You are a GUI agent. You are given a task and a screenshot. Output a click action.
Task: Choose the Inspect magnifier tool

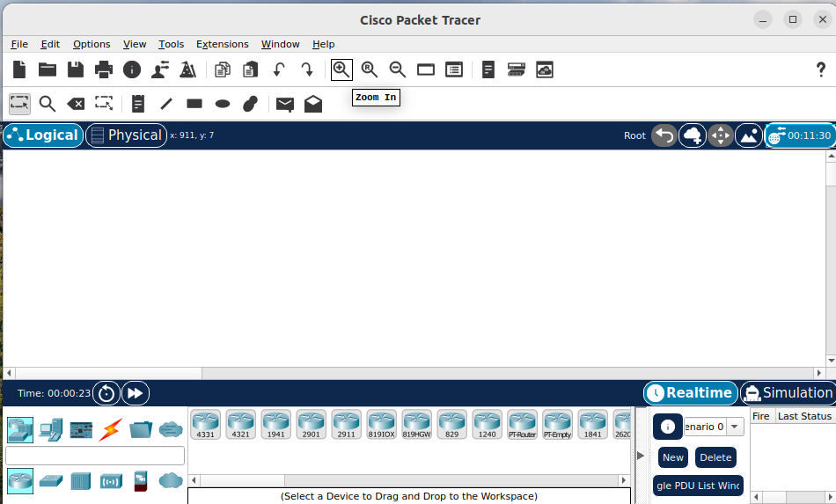[x=48, y=104]
